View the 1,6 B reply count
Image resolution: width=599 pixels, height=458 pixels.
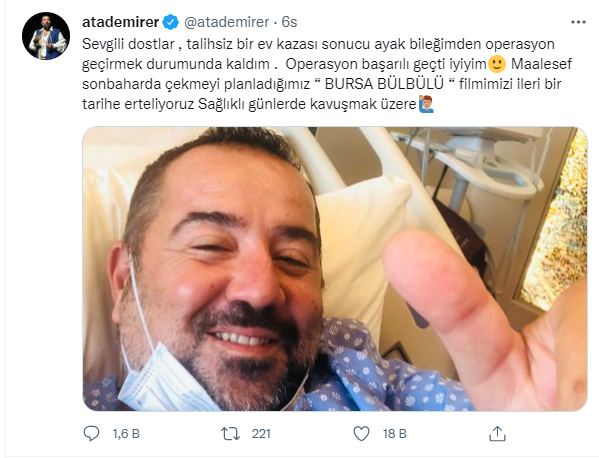point(126,434)
